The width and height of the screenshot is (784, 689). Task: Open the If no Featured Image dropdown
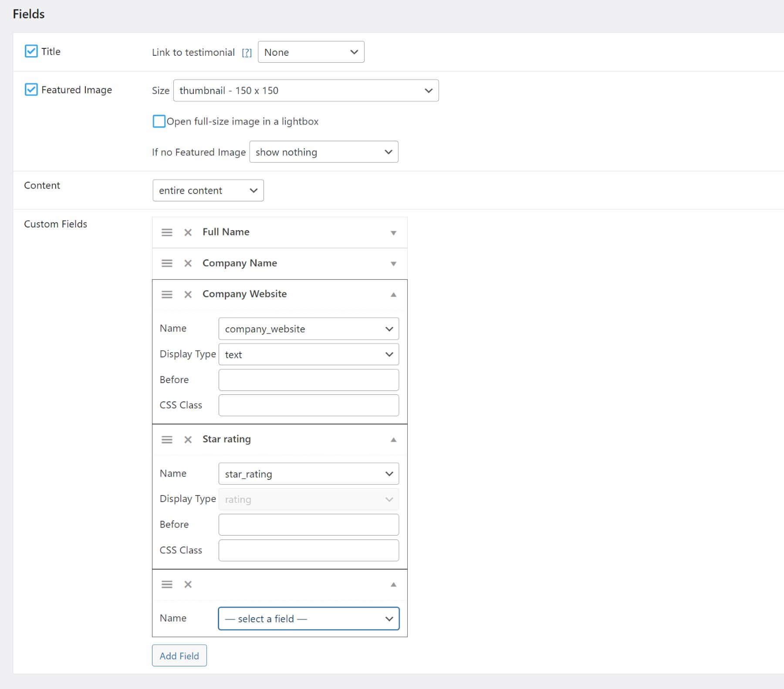pos(324,152)
